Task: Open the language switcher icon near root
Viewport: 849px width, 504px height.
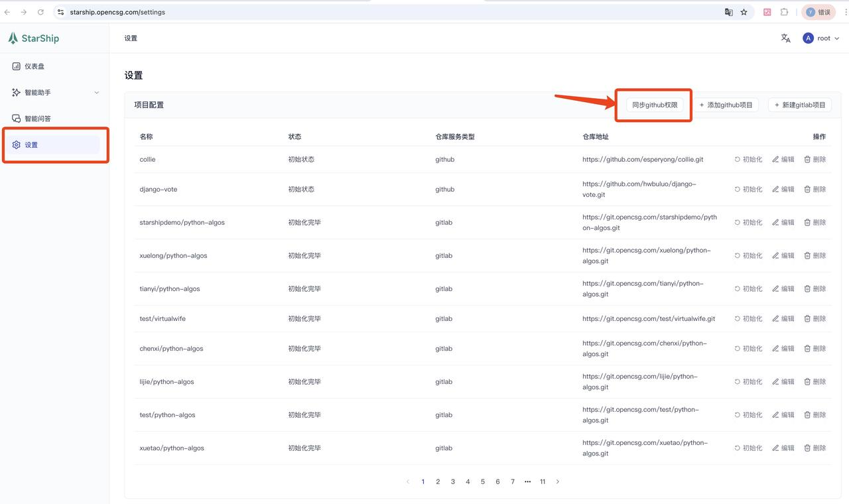Action: (x=785, y=38)
